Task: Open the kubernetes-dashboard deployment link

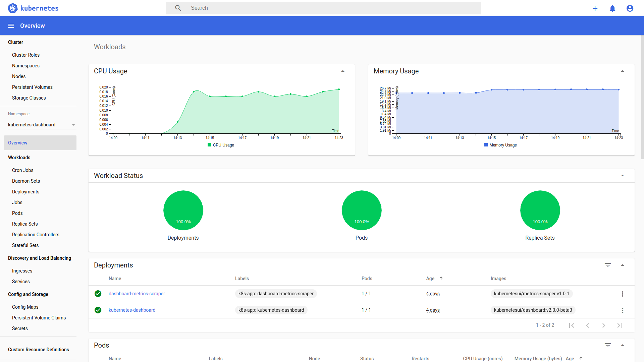Action: [x=131, y=309]
